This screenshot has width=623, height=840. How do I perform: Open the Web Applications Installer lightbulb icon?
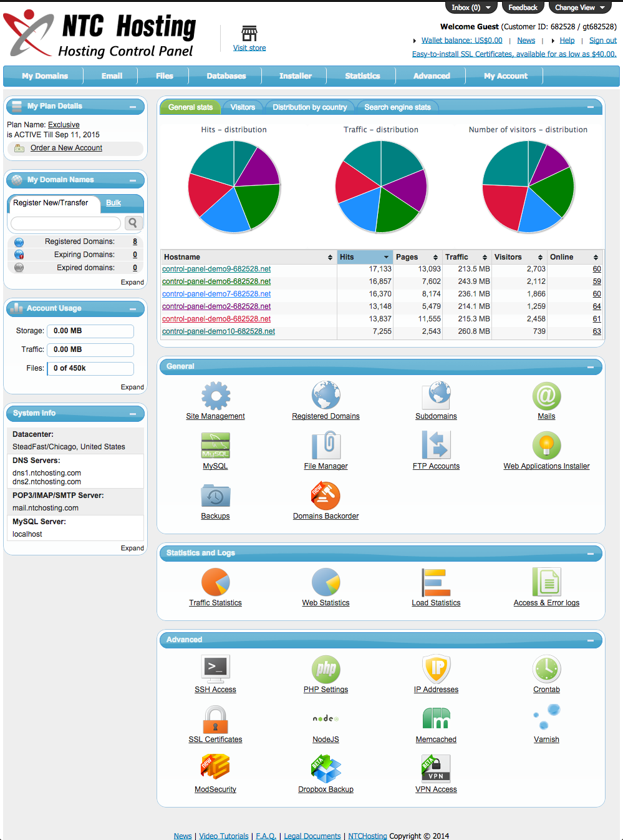[x=547, y=446]
